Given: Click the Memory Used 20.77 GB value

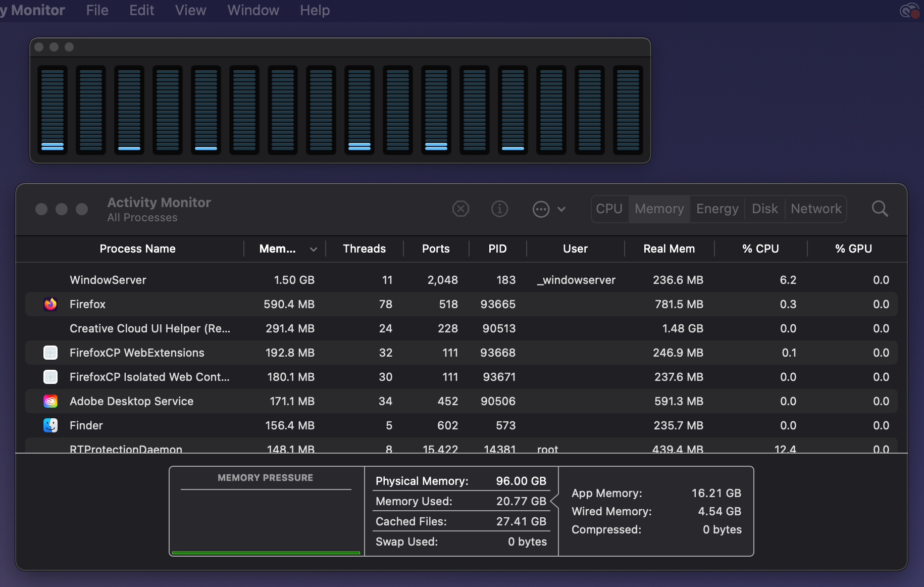Looking at the screenshot, I should [x=521, y=501].
